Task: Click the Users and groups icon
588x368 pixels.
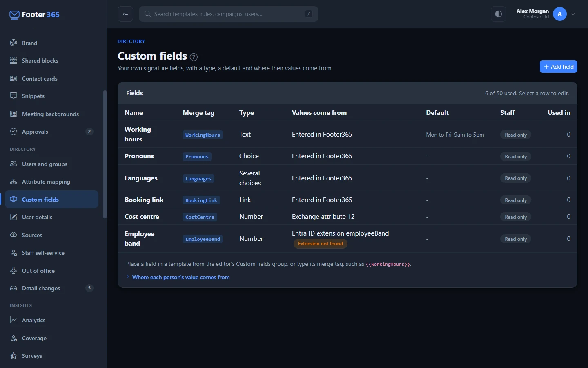Action: [x=13, y=164]
